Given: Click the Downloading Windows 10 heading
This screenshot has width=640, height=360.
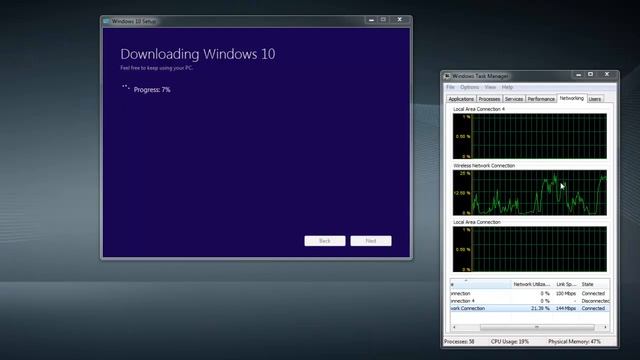Looking at the screenshot, I should [x=198, y=54].
